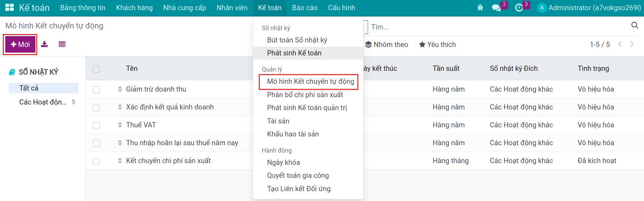Select Tất cả journal filter
This screenshot has width=644, height=201.
pyautogui.click(x=43, y=88)
